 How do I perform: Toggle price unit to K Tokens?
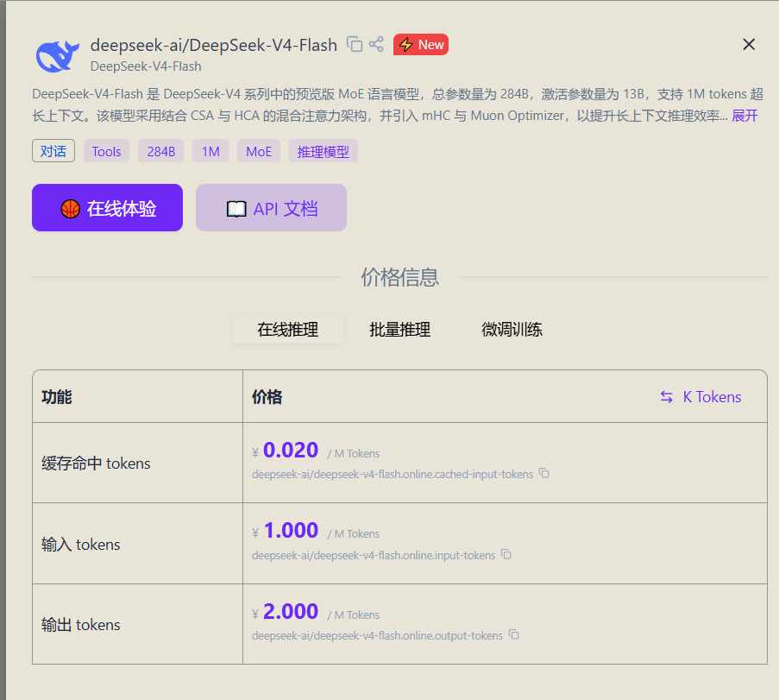[700, 397]
